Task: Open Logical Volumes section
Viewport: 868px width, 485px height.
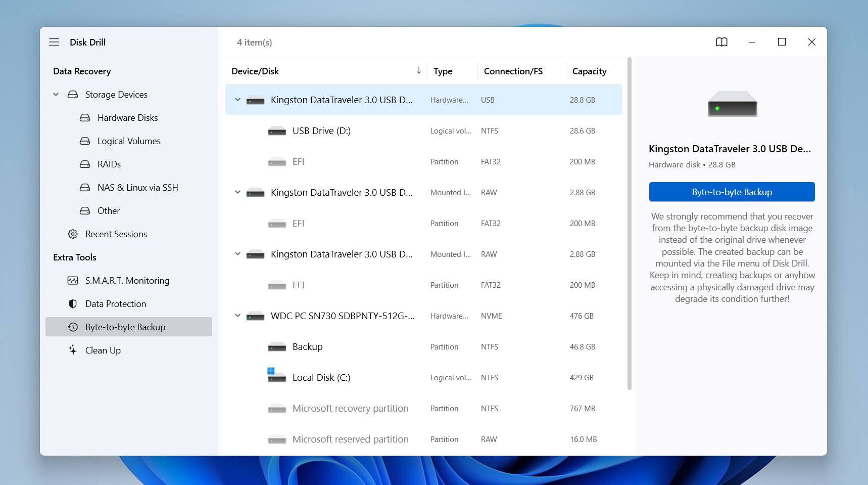Action: [x=129, y=141]
